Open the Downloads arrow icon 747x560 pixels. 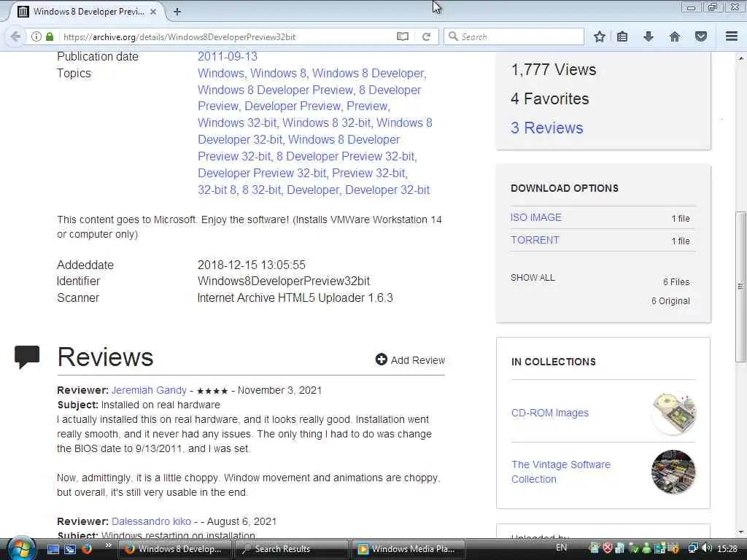(x=649, y=36)
